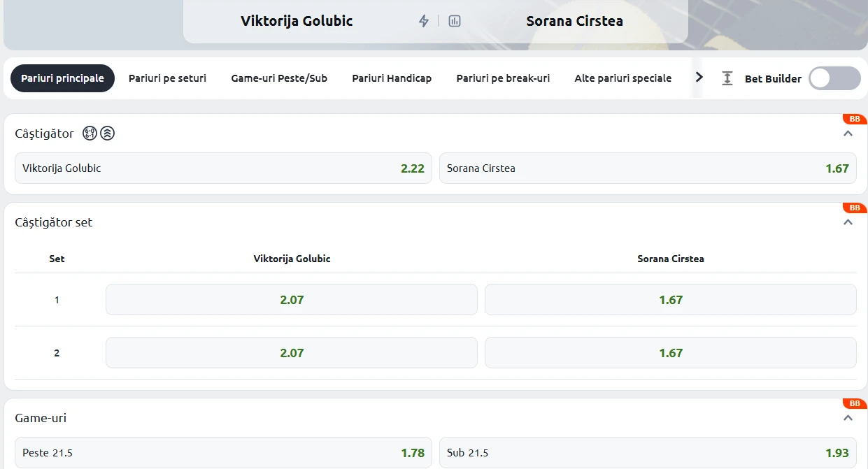Collapse the Câștigător market section
868x469 pixels.
(848, 134)
